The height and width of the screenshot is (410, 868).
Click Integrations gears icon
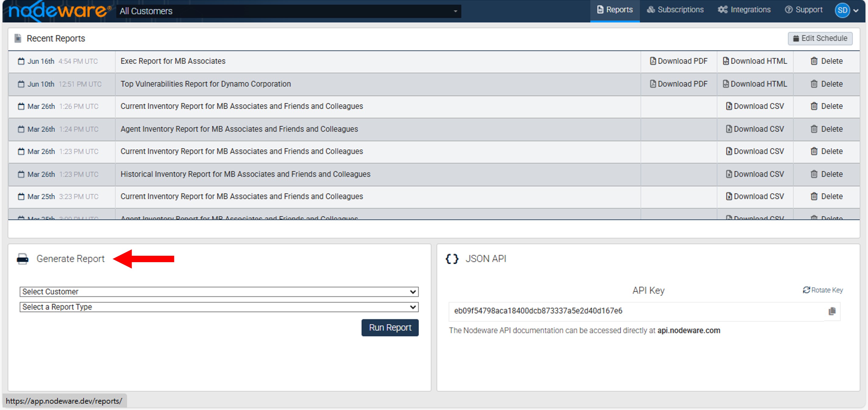[723, 9]
